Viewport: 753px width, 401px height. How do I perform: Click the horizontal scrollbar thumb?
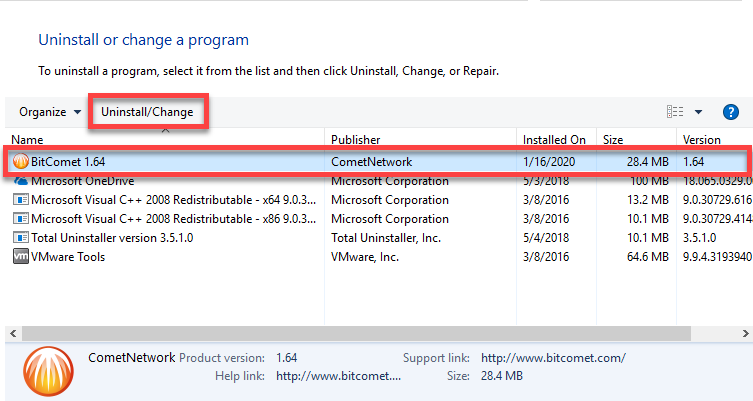point(356,333)
